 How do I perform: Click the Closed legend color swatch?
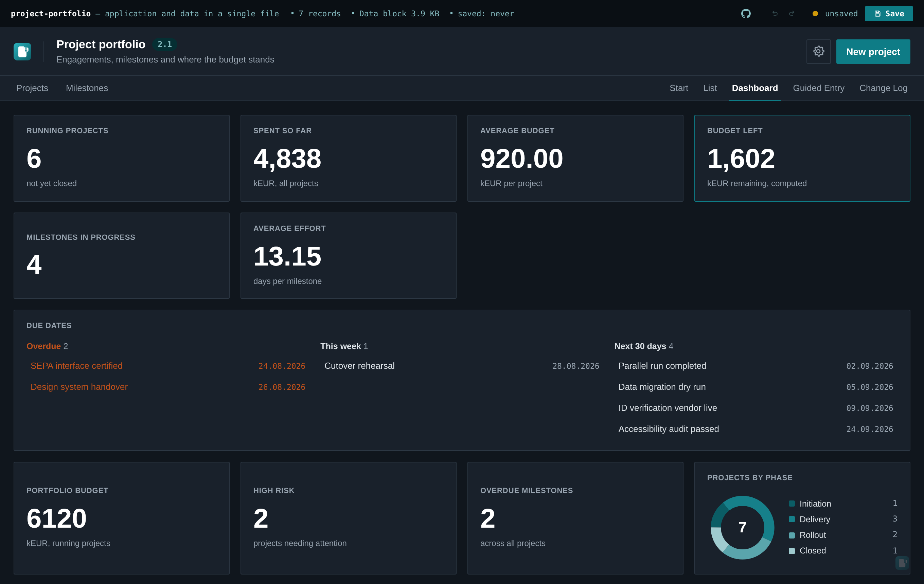click(792, 551)
